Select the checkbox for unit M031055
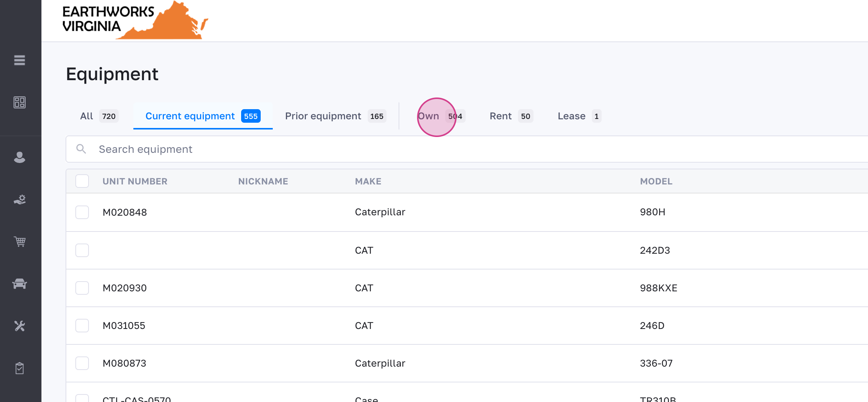 (82, 326)
